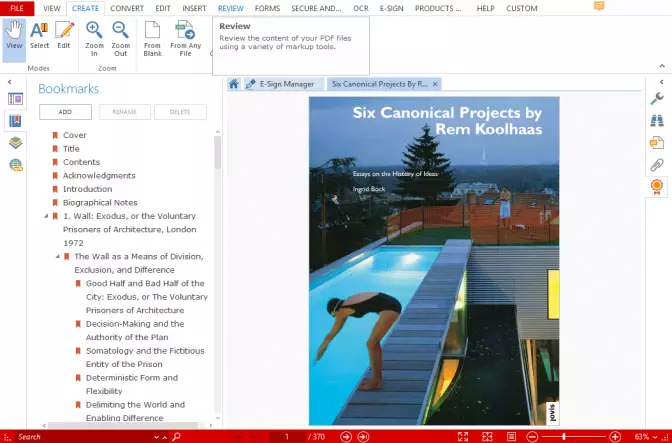Click the RENAME bookmark button
Image resolution: width=672 pixels, height=443 pixels.
(124, 112)
